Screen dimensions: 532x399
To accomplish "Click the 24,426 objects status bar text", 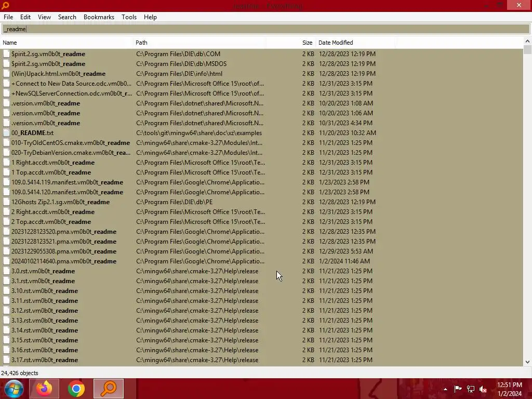I will (20, 373).
